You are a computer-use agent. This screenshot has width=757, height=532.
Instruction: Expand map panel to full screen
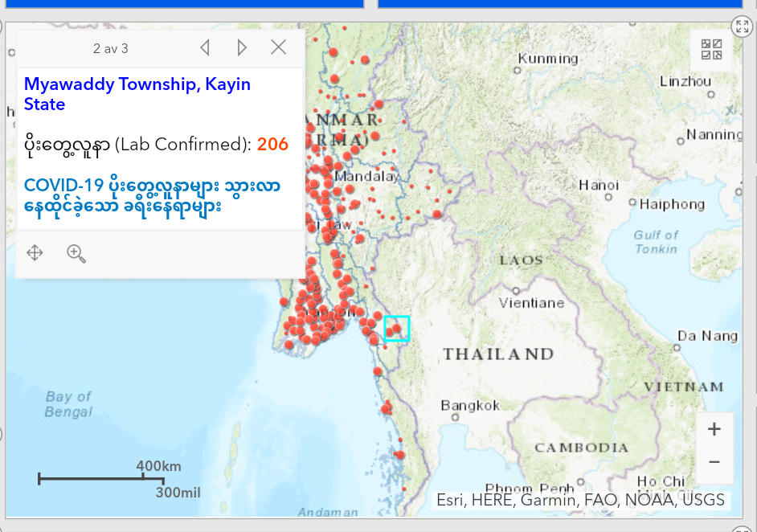tap(741, 27)
